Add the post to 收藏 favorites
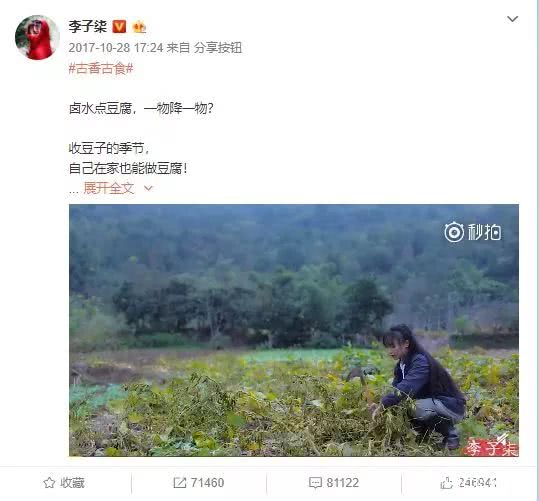539x501 pixels. 64,483
